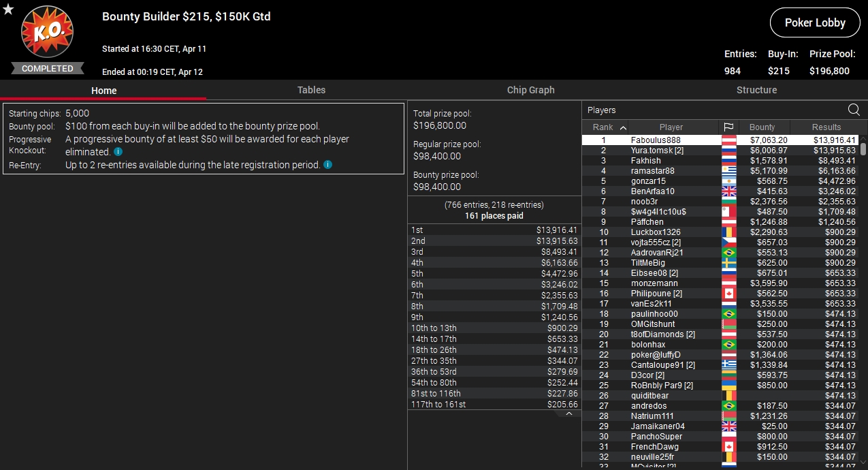The width and height of the screenshot is (868, 470).
Task: Select player Fakhish
Action: pos(720,161)
